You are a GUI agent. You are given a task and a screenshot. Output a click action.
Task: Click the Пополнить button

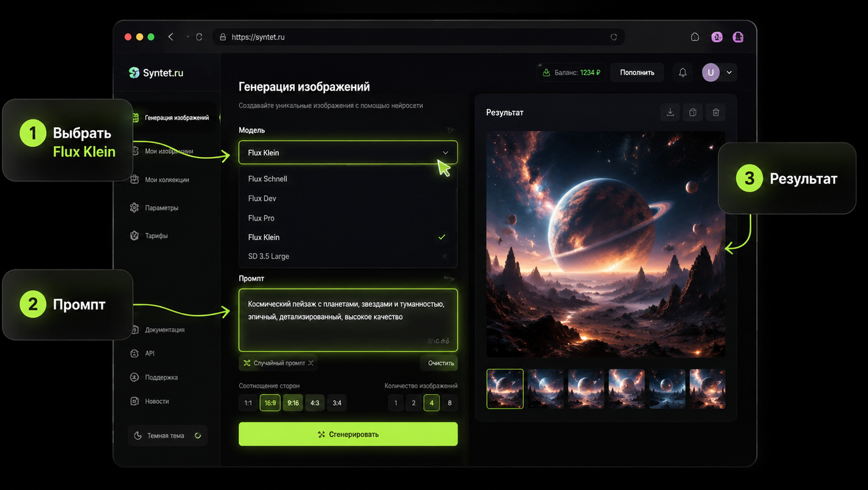(x=637, y=73)
